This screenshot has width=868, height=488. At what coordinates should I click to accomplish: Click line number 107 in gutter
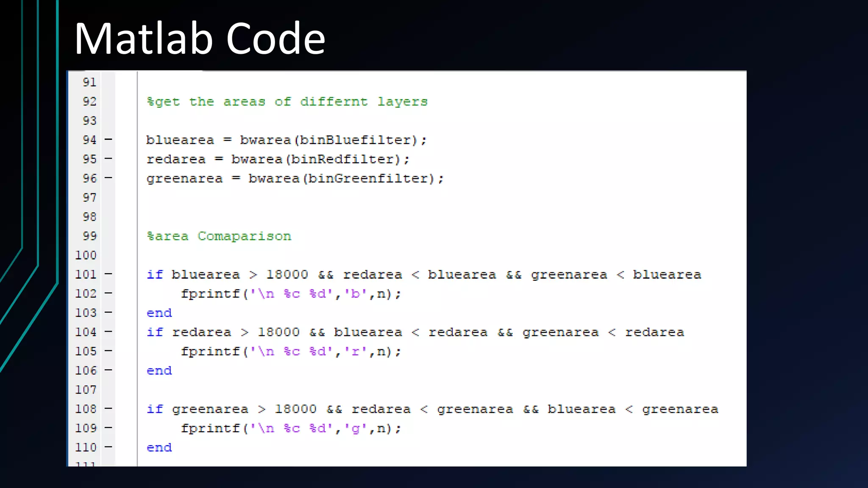[86, 390]
